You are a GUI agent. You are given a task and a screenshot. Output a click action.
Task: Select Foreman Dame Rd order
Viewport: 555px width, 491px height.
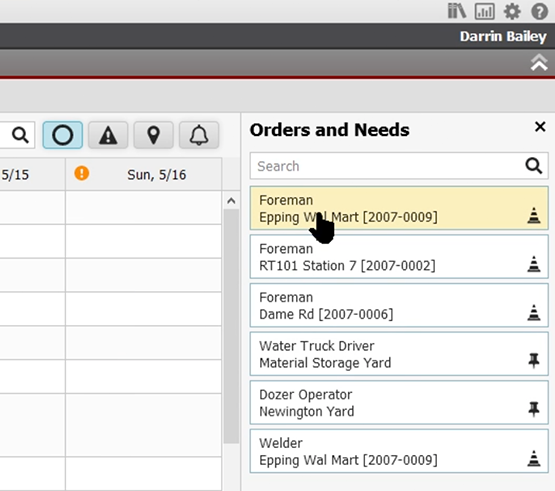(399, 305)
